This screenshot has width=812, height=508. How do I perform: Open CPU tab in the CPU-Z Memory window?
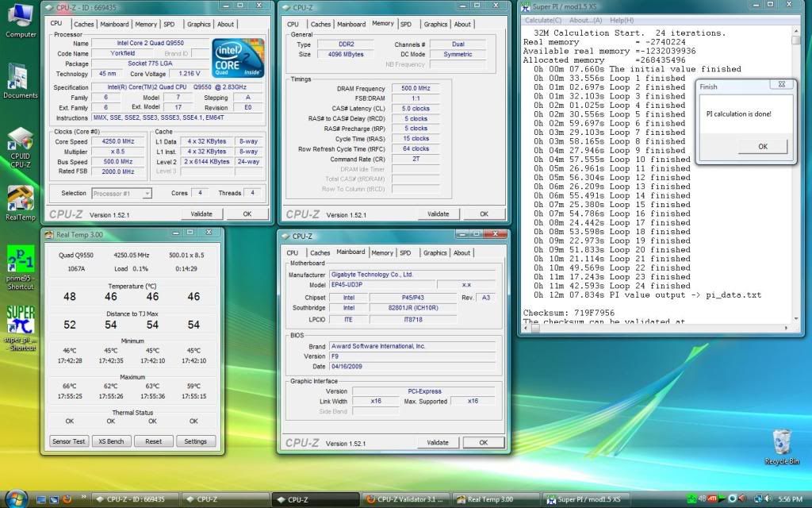point(293,25)
